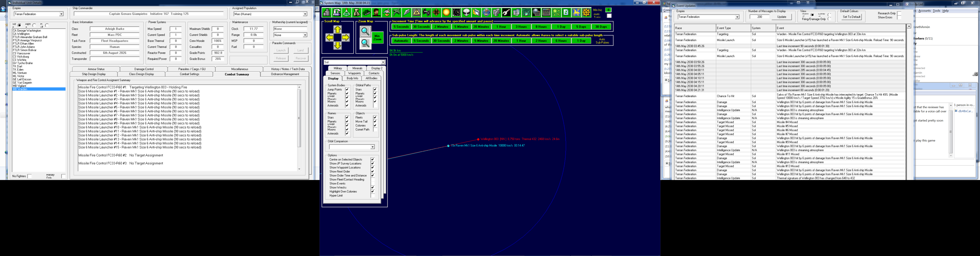Image resolution: width=980 pixels, height=256 pixels.
Task: Open the research flask toolbar icon
Action: tap(347, 12)
